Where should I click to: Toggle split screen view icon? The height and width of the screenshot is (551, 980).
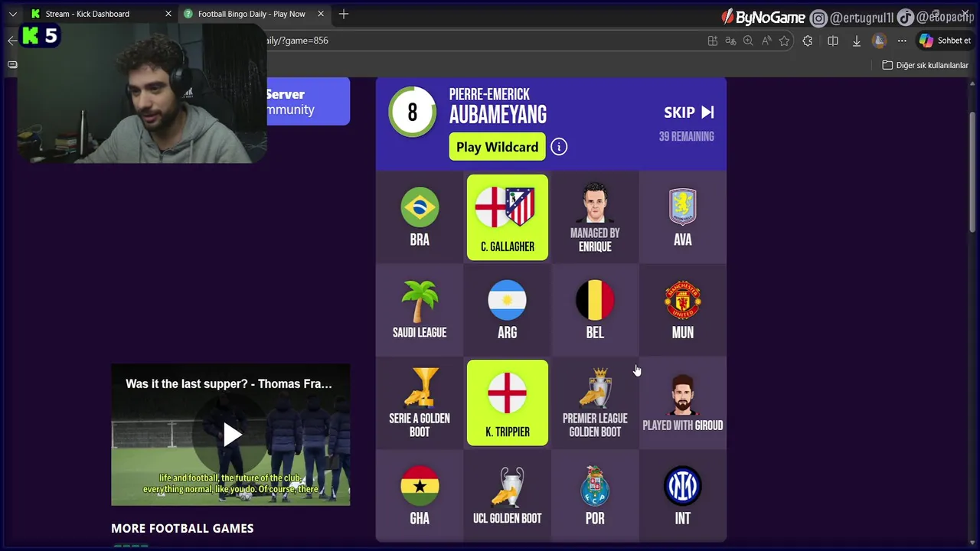pyautogui.click(x=833, y=41)
